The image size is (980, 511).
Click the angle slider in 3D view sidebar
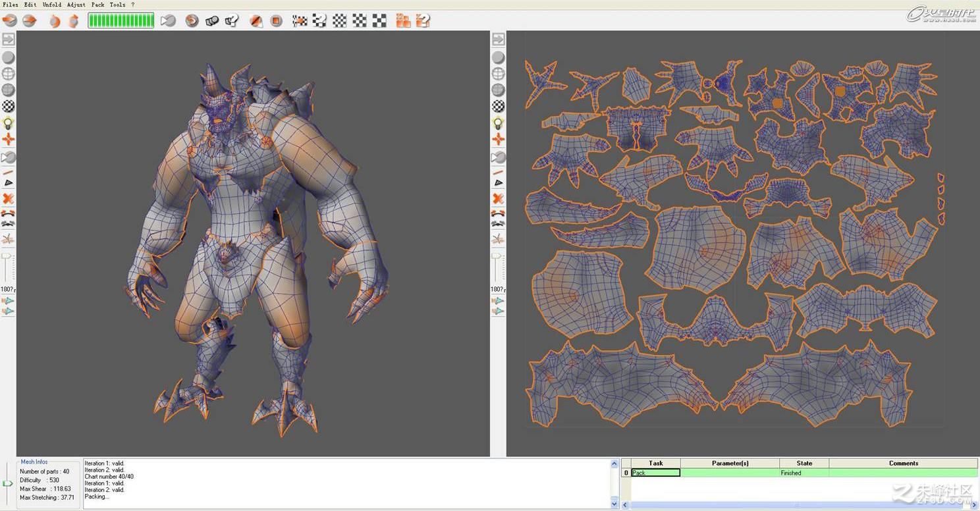coord(7,267)
